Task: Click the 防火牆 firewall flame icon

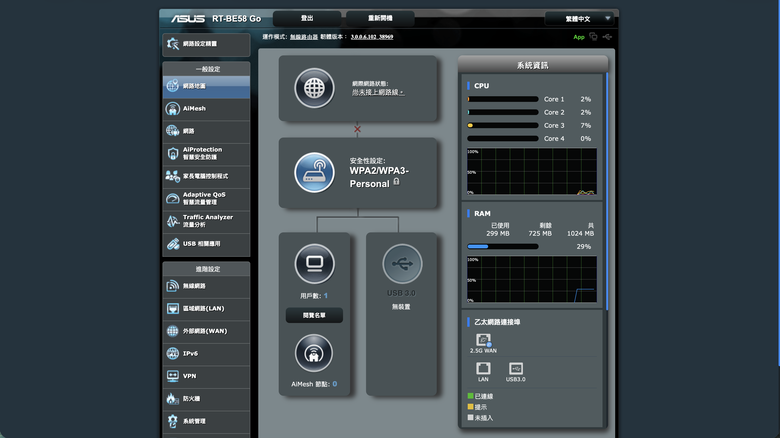Action: coord(172,399)
